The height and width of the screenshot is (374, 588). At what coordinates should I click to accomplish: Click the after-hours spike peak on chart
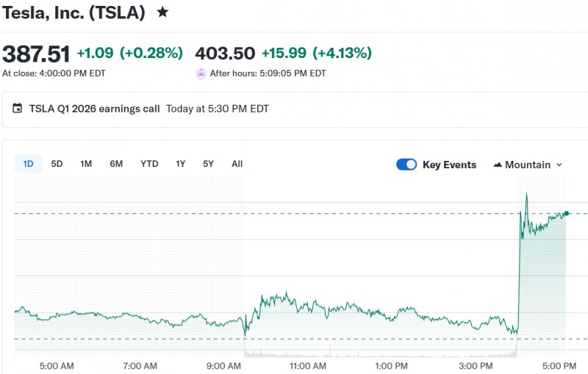click(526, 194)
